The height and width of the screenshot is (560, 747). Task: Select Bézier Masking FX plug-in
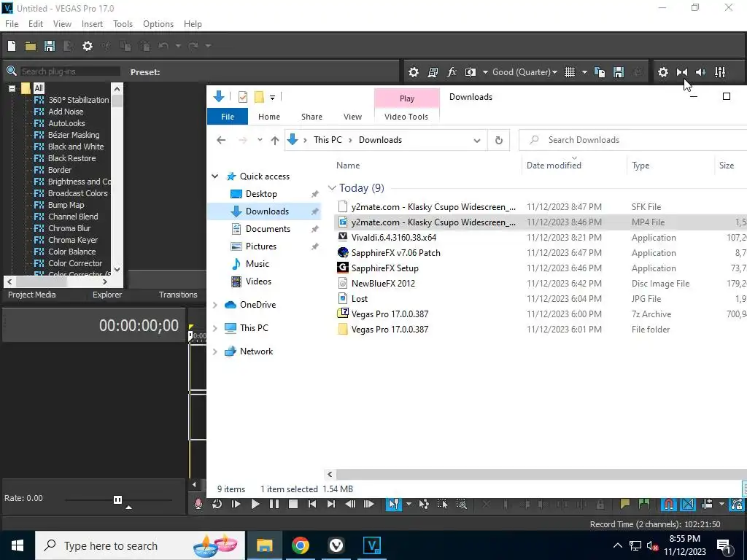(x=74, y=135)
